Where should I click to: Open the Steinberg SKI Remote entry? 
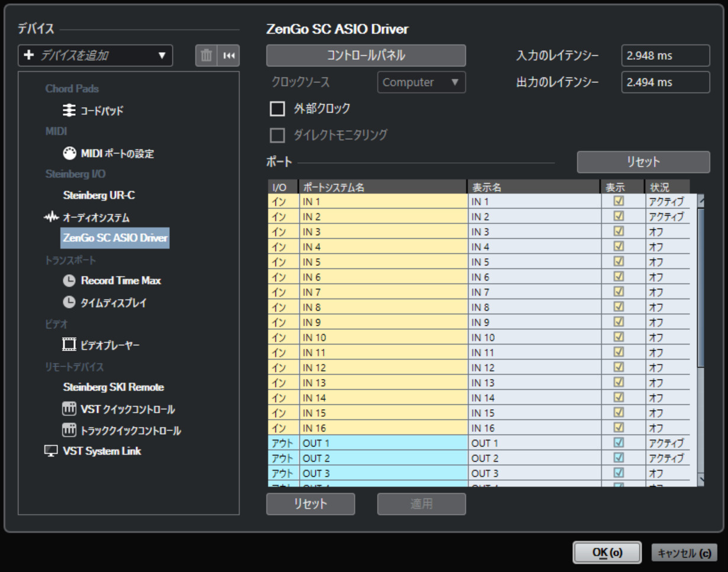click(114, 387)
